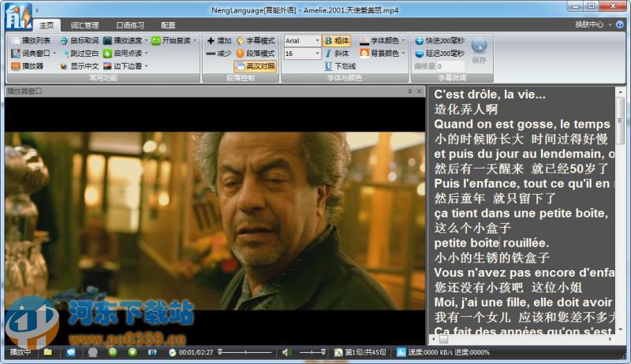Expand the 边下边看 dropdown arrow
Viewport: 631px width, 364px height.
146,66
